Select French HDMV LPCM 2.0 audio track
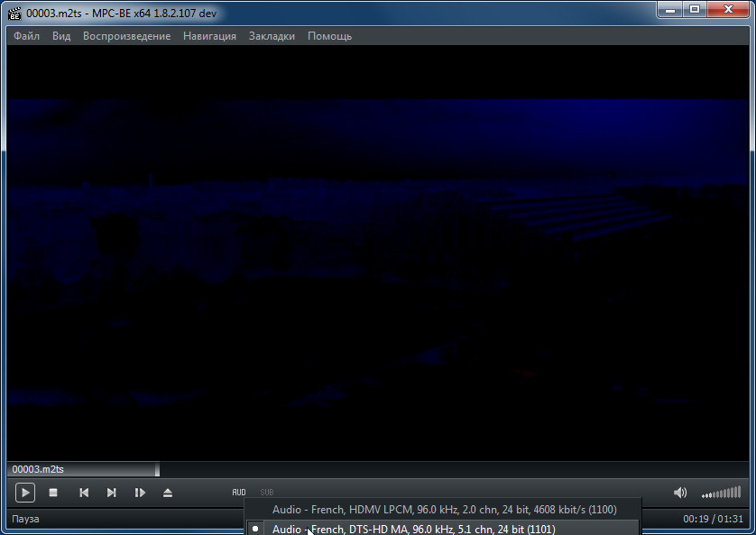This screenshot has width=756, height=535. click(443, 510)
